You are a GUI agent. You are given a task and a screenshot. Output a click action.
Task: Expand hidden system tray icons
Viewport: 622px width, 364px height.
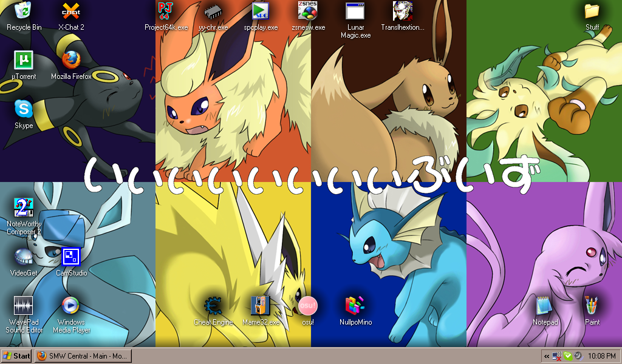pos(547,356)
